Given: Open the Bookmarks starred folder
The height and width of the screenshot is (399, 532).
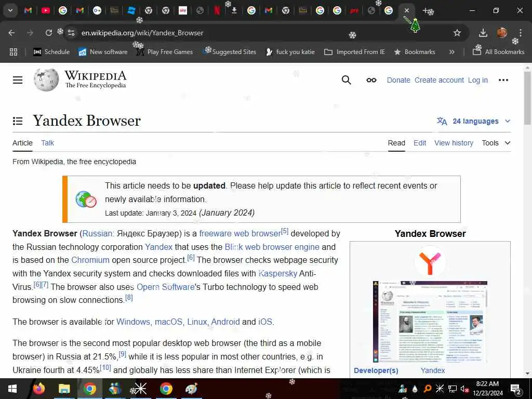Looking at the screenshot, I should pos(415,52).
